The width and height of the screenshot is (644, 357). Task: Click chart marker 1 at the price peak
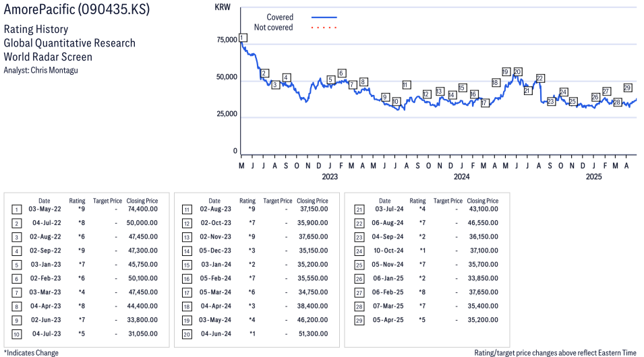pyautogui.click(x=243, y=38)
